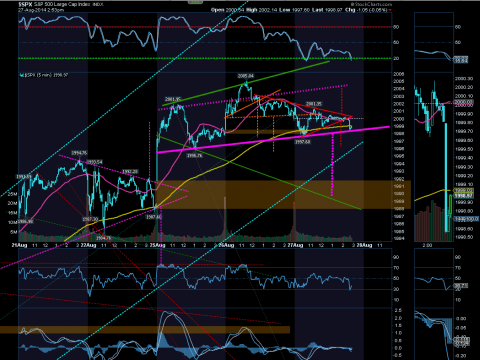Click the 10M volume axis label
Screen dimensions: 480x360
12,222
